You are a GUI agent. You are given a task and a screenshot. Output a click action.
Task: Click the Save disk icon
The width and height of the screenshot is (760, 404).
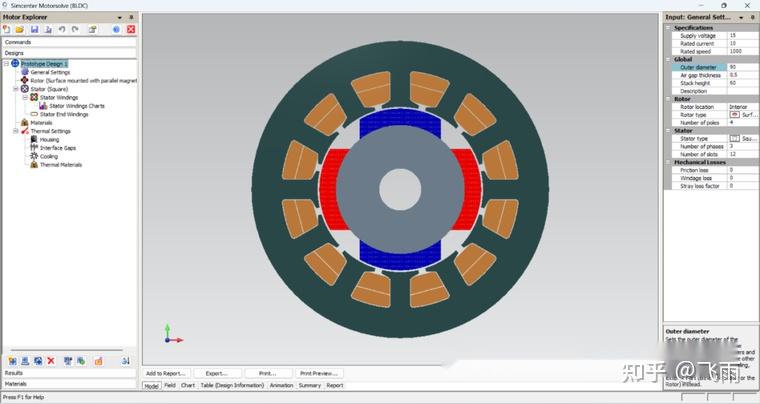pyautogui.click(x=34, y=30)
